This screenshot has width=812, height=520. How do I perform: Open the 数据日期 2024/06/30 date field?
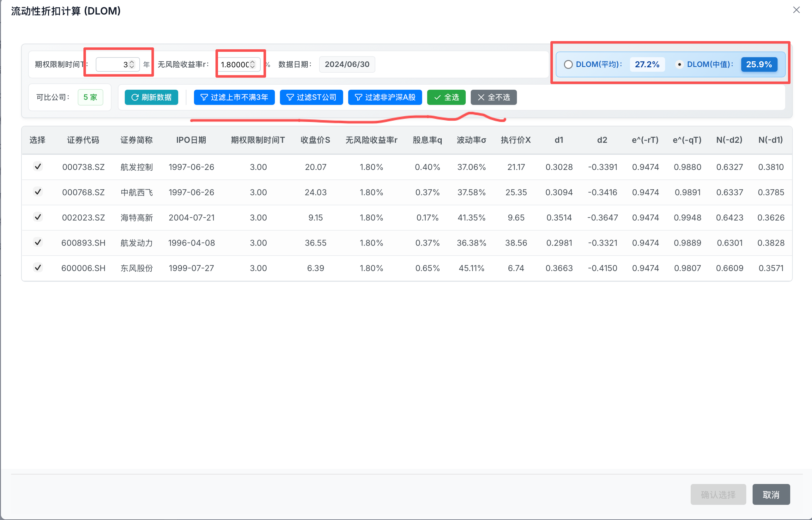347,64
